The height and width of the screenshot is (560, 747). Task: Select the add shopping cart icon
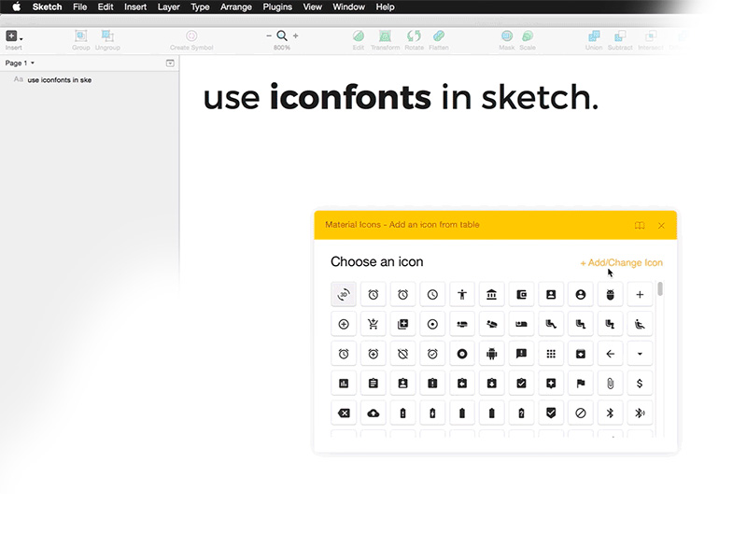click(x=373, y=324)
